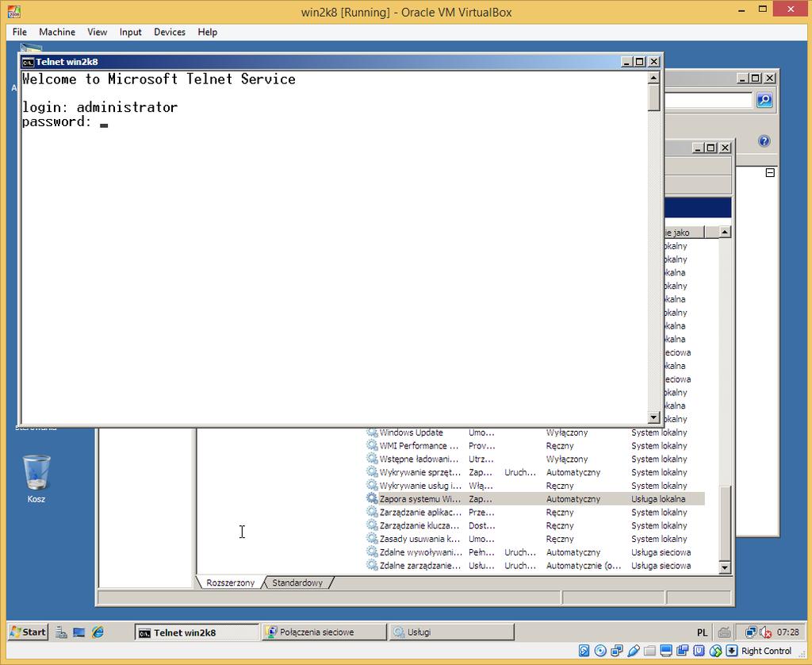Select the Wstępne ładowani... service row
This screenshot has width=812, height=665.
pos(535,459)
